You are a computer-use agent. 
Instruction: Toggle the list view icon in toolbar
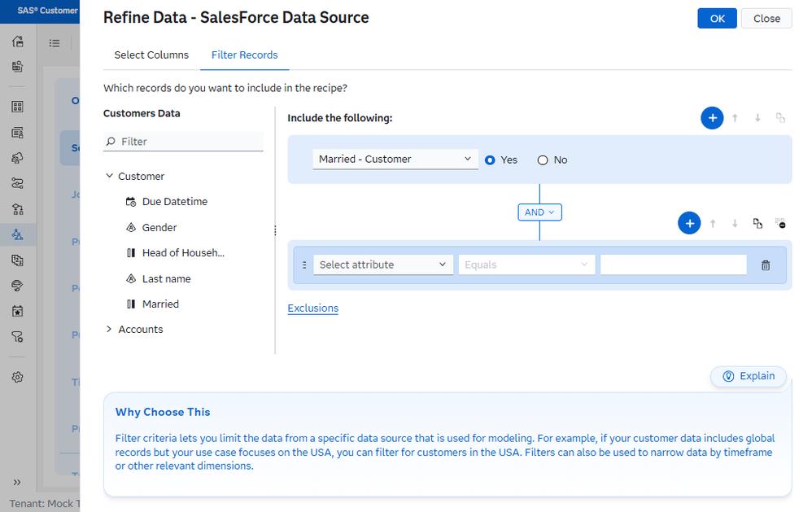click(55, 43)
